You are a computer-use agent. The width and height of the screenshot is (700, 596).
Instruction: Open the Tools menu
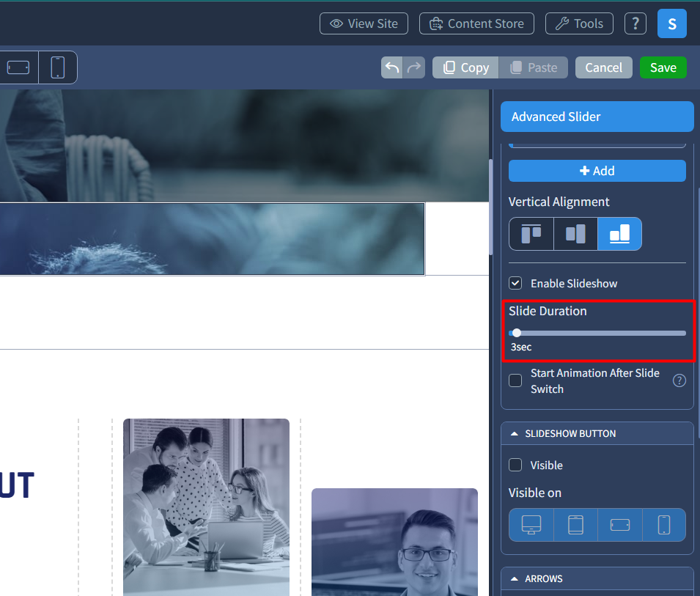pos(579,23)
